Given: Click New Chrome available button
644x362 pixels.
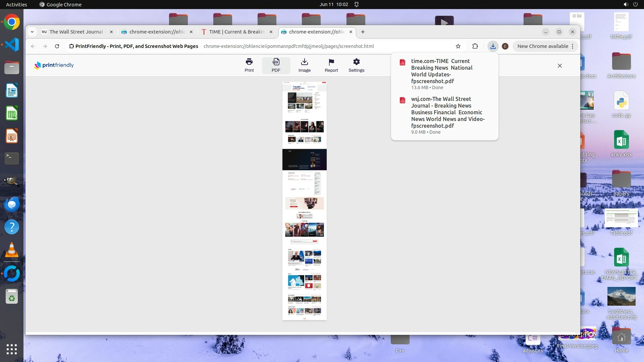Looking at the screenshot, I should click(x=542, y=46).
